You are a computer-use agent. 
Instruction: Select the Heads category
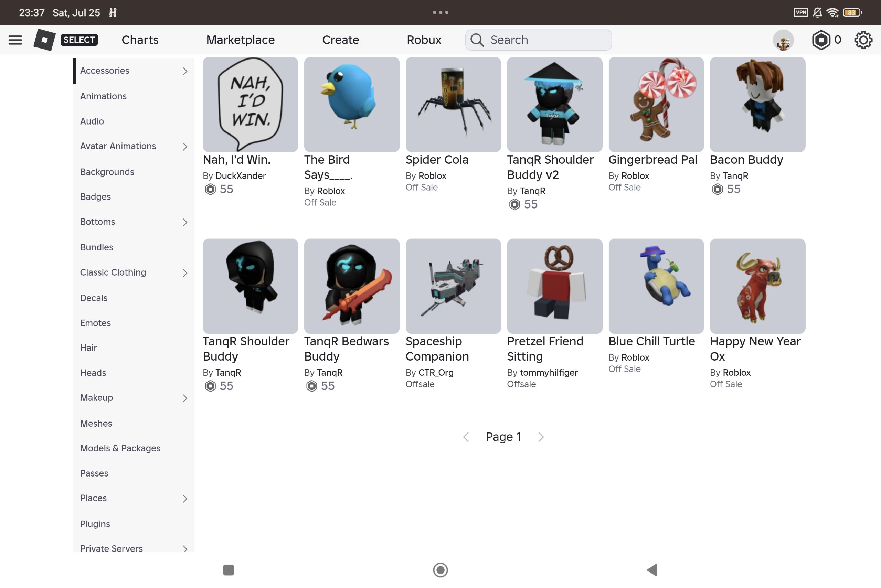[x=93, y=373]
